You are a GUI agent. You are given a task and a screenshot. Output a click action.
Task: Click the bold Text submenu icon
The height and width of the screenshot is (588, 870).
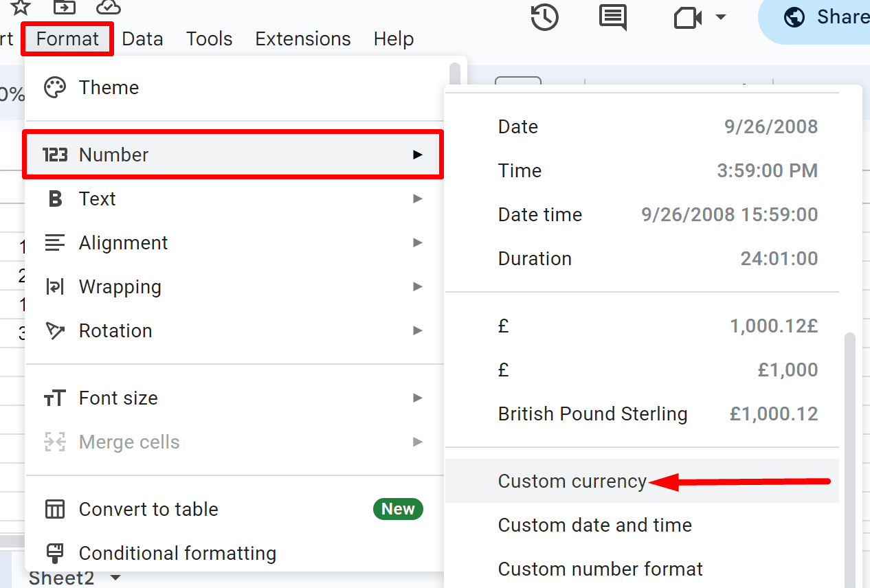[55, 199]
